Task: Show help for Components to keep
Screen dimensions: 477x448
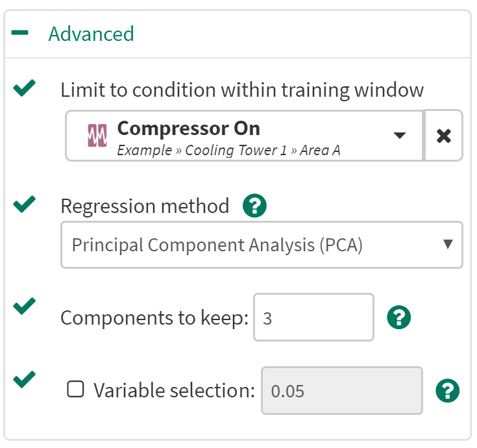Action: coord(398,317)
